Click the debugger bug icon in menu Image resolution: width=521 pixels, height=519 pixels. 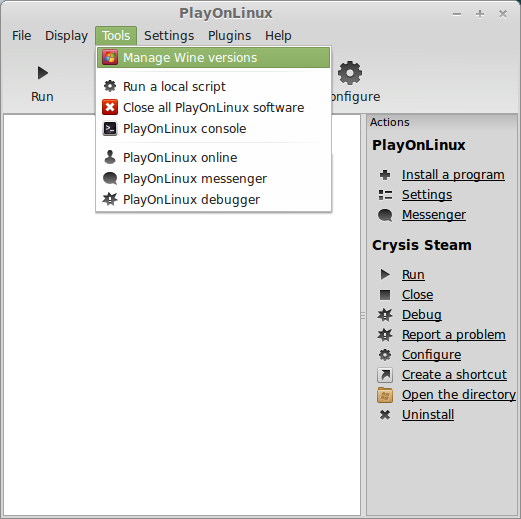point(110,199)
